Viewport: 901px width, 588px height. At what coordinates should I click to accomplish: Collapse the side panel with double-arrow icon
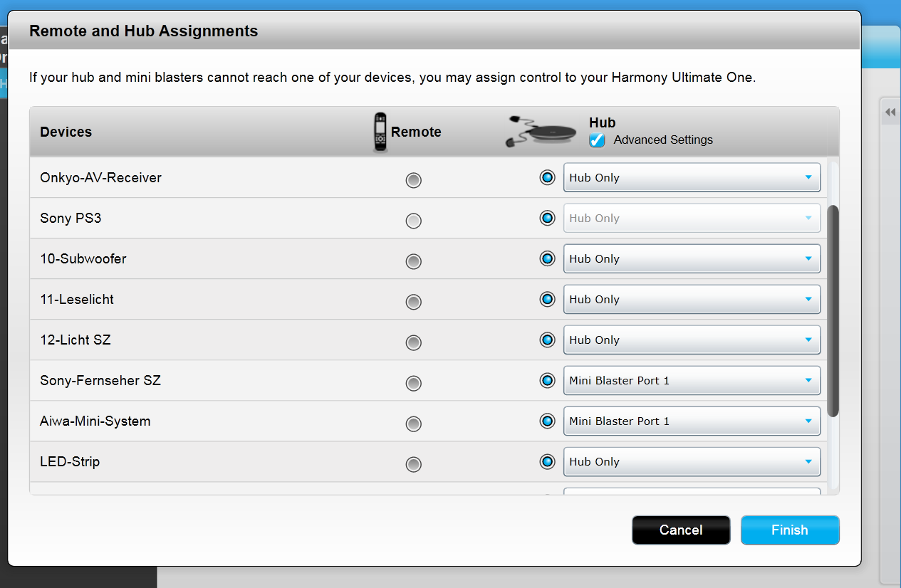point(890,112)
